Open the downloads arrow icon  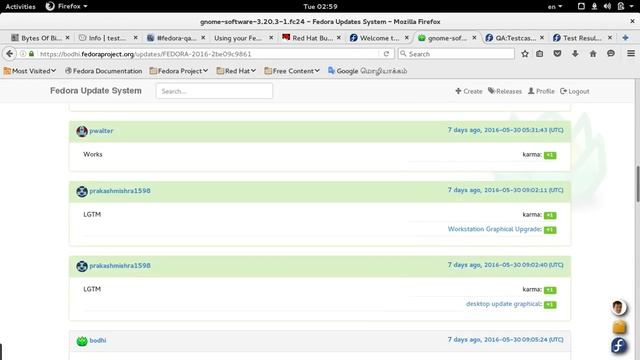click(575, 54)
